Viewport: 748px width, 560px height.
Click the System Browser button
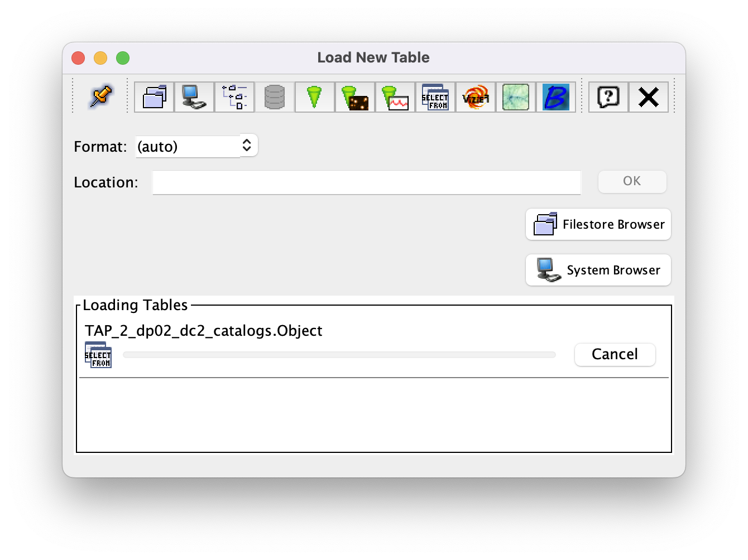point(598,270)
